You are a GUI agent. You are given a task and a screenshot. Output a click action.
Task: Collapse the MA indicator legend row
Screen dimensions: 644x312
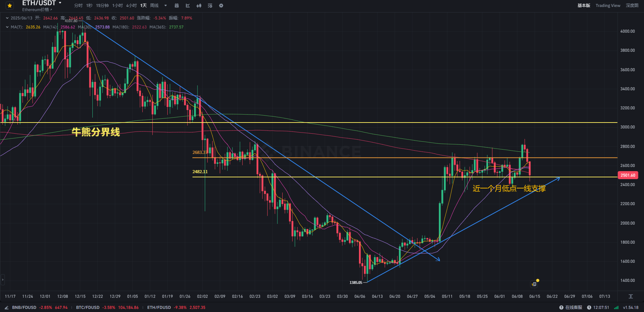coord(7,27)
